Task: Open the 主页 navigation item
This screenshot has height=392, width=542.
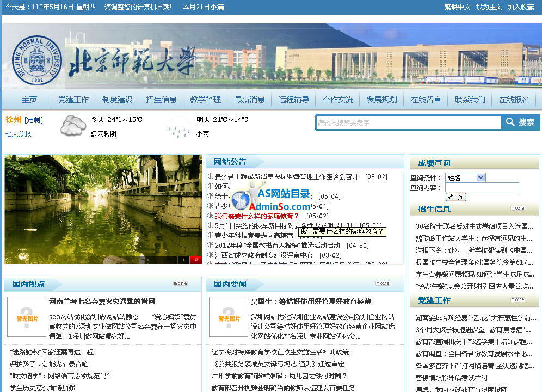Action: pos(29,100)
